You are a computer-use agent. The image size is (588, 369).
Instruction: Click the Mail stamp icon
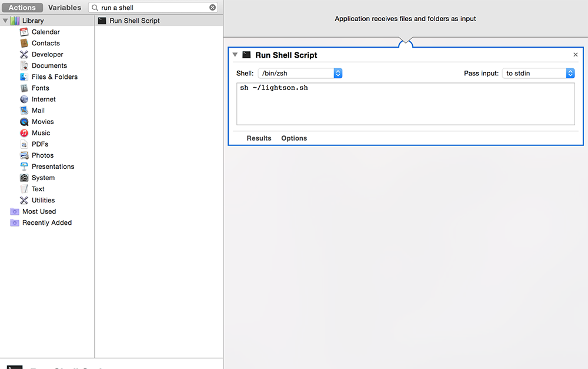click(24, 111)
